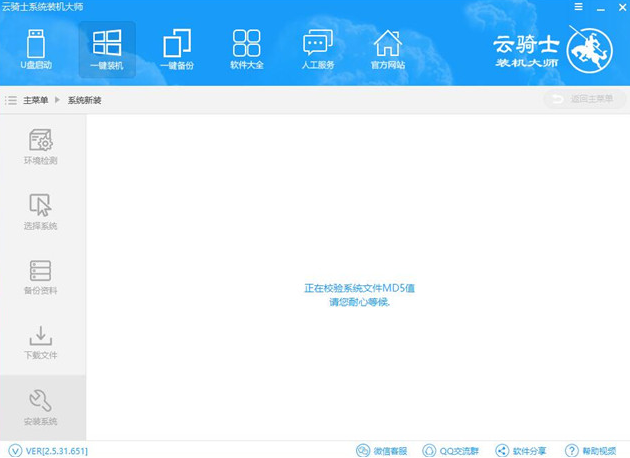Select the 备份资料 step
630x458 pixels.
(41, 277)
